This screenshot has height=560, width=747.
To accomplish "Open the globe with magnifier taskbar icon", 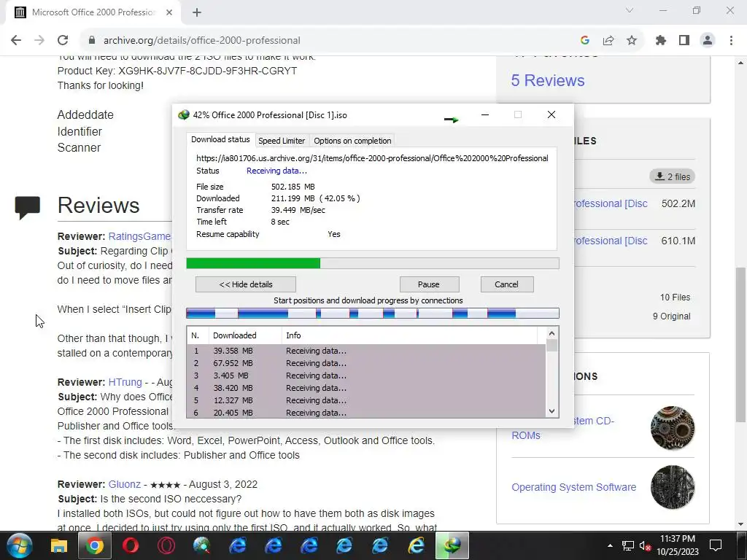I will tap(202, 545).
